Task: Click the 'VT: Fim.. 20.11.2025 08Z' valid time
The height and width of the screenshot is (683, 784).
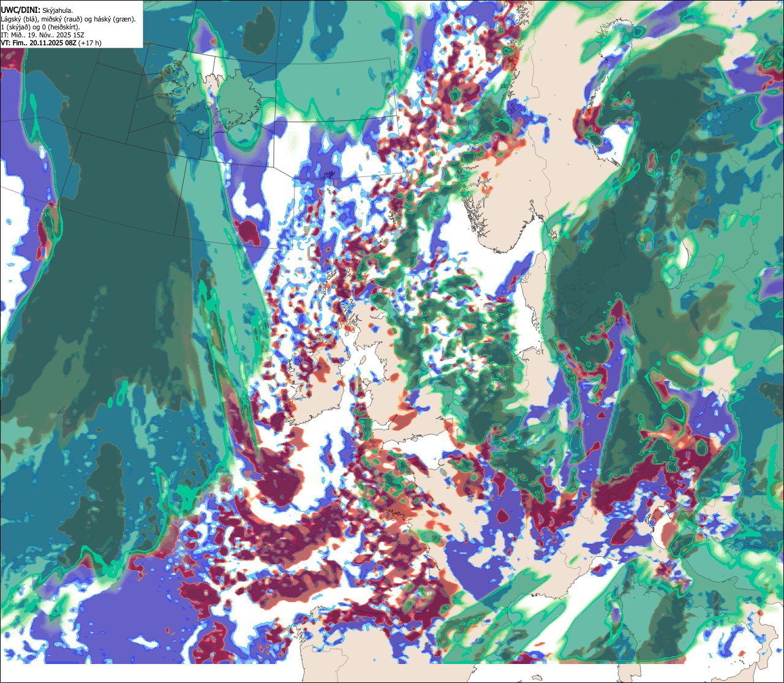Action: tap(38, 43)
